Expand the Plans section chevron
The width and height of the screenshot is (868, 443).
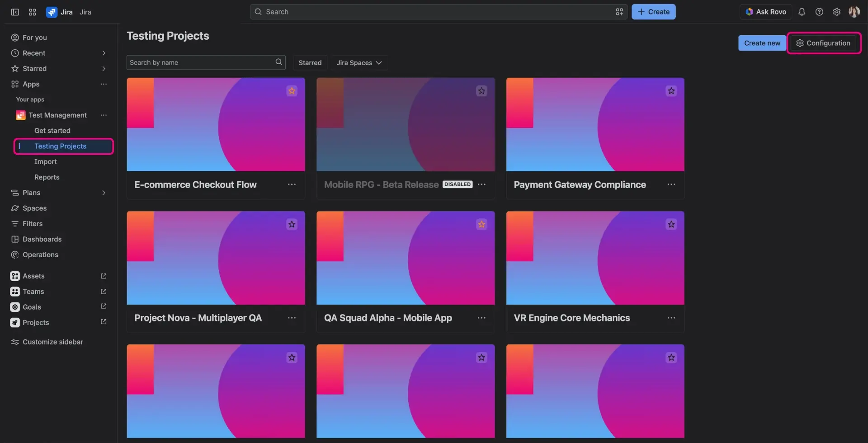tap(104, 193)
